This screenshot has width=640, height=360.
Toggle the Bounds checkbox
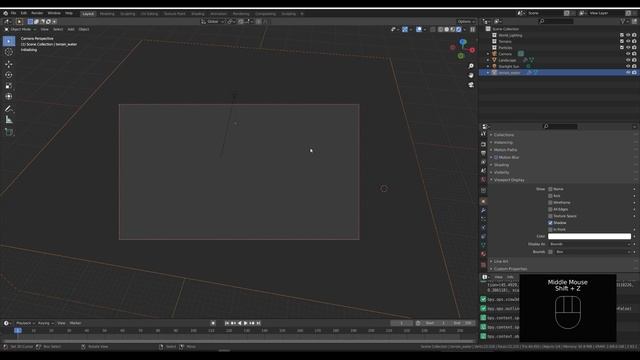[x=550, y=252]
